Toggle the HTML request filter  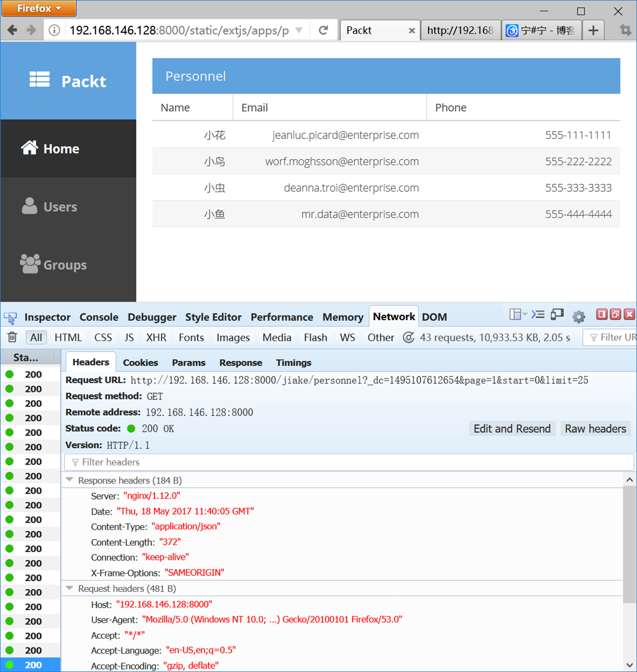pos(68,337)
